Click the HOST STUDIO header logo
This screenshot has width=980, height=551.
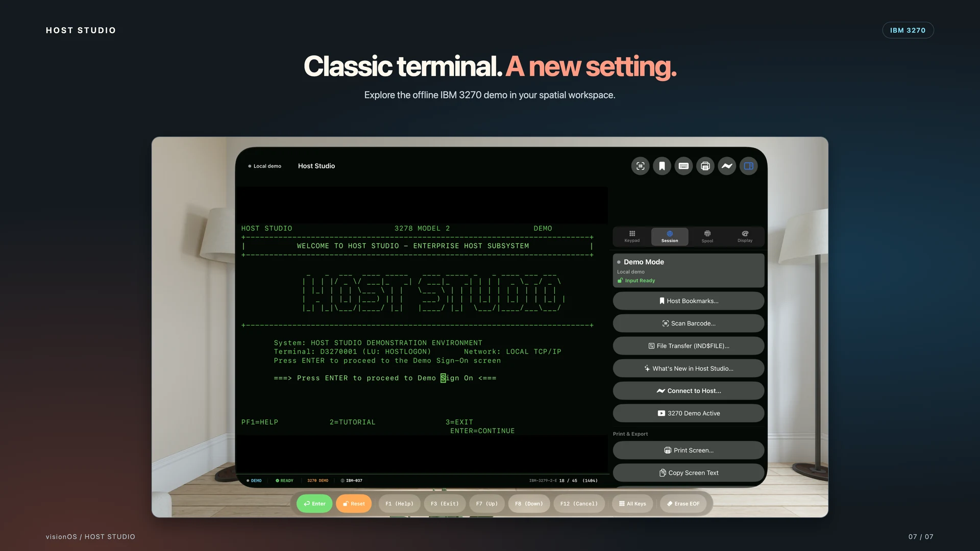(x=81, y=31)
